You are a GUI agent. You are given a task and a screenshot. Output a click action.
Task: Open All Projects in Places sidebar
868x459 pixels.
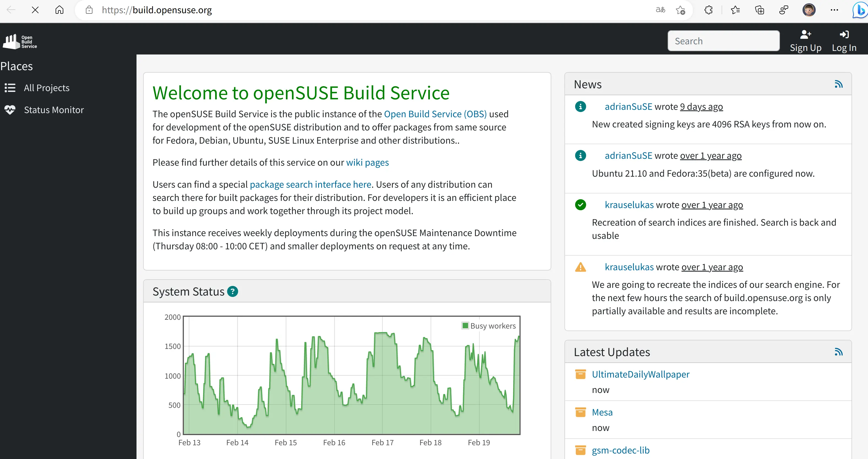pos(47,88)
